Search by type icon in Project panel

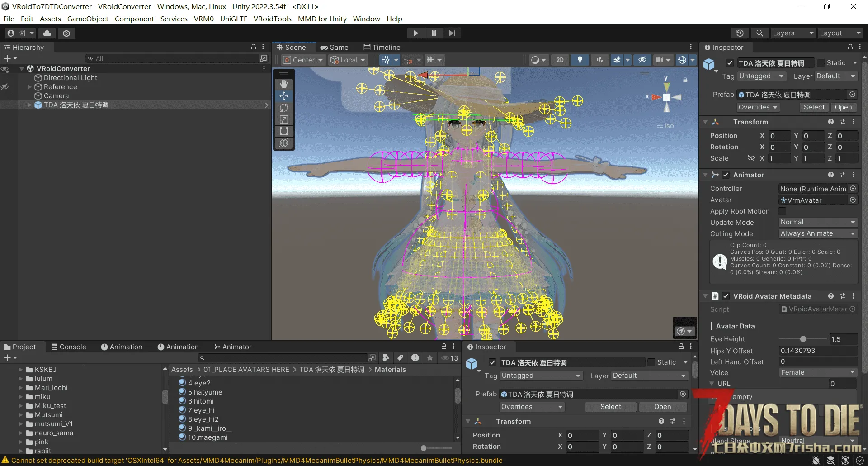(x=386, y=358)
